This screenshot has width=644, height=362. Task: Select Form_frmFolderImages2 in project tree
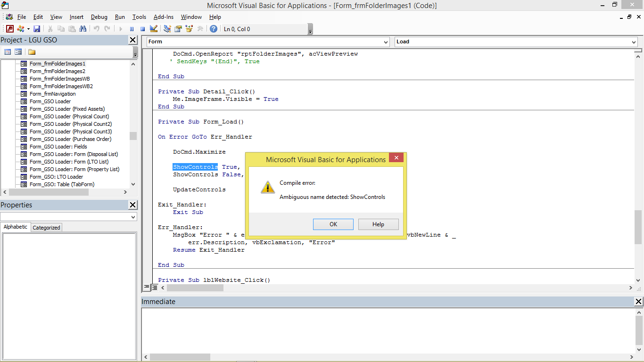[x=58, y=71]
